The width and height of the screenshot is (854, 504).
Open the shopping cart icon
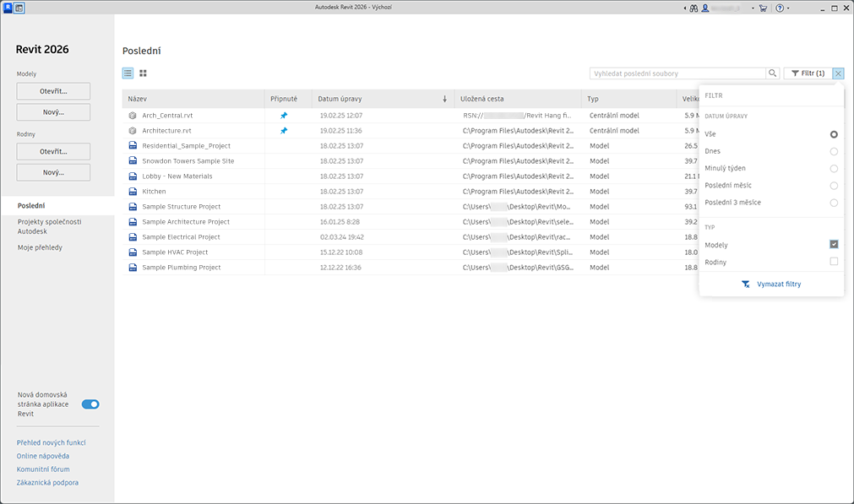pyautogui.click(x=763, y=8)
